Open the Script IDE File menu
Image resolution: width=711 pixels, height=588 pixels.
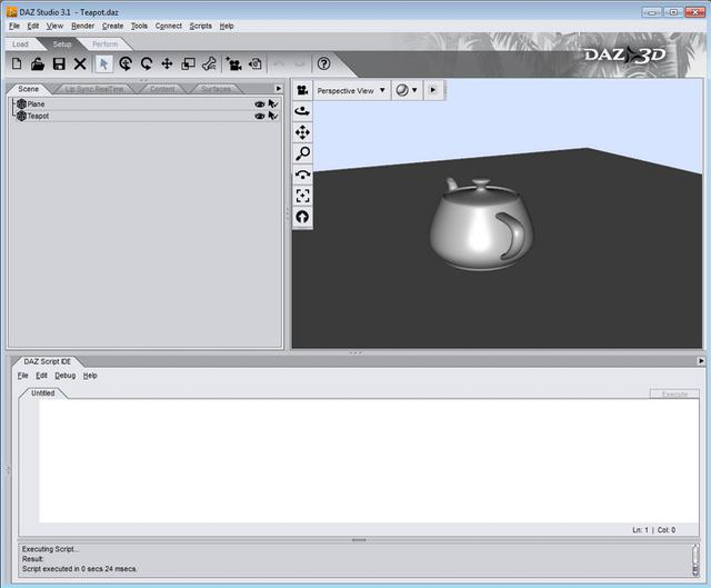[x=23, y=375]
